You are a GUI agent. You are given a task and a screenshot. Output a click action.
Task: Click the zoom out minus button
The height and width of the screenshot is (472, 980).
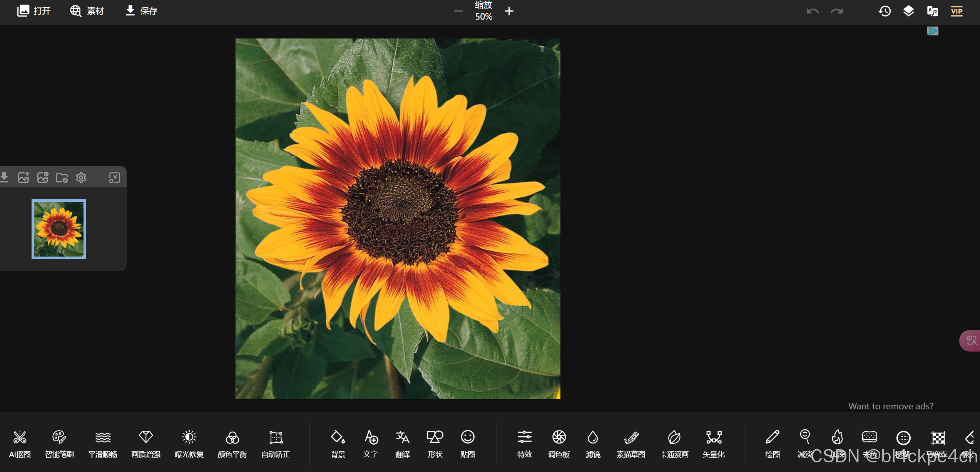458,11
